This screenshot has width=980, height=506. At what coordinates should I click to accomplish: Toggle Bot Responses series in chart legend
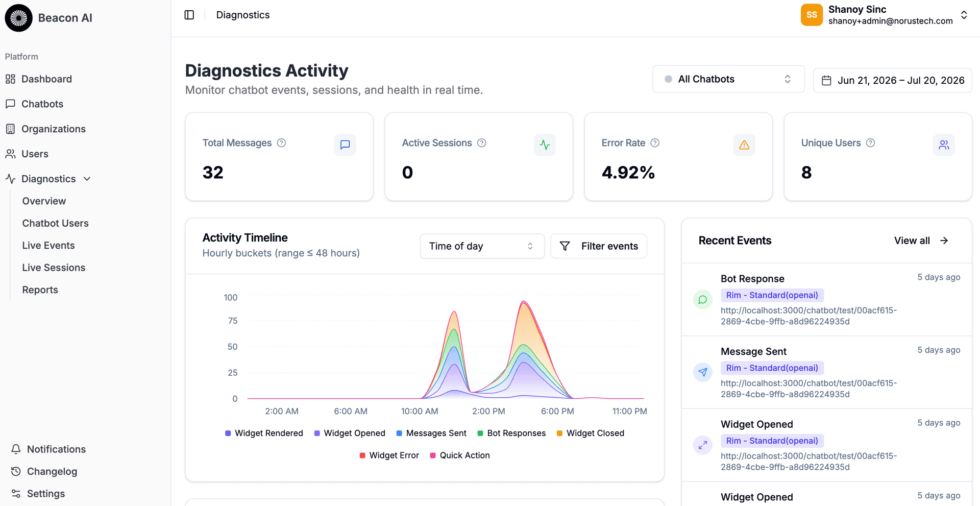point(511,433)
